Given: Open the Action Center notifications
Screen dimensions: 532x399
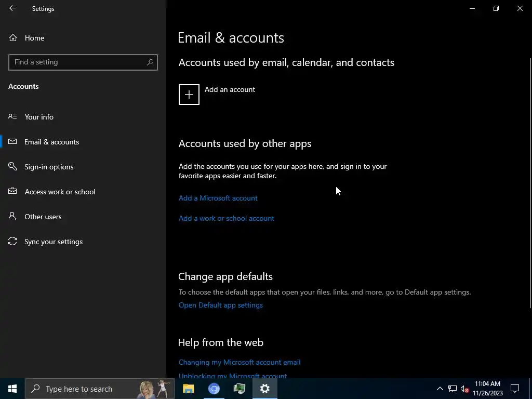Looking at the screenshot, I should point(515,389).
